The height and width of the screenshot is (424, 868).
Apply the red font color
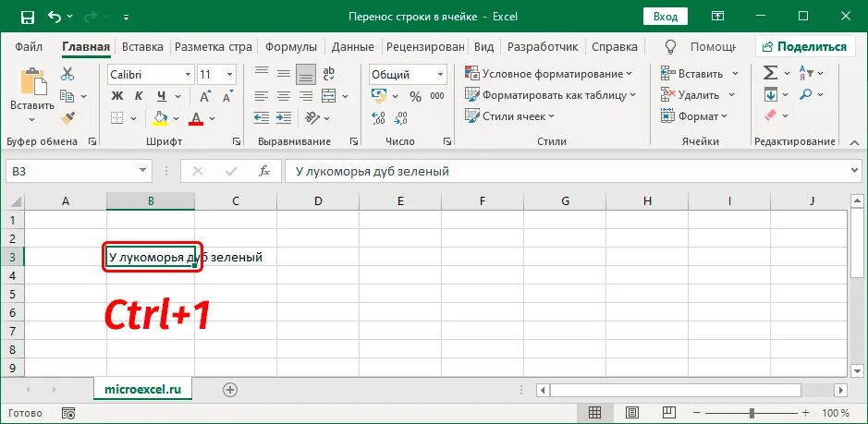196,118
